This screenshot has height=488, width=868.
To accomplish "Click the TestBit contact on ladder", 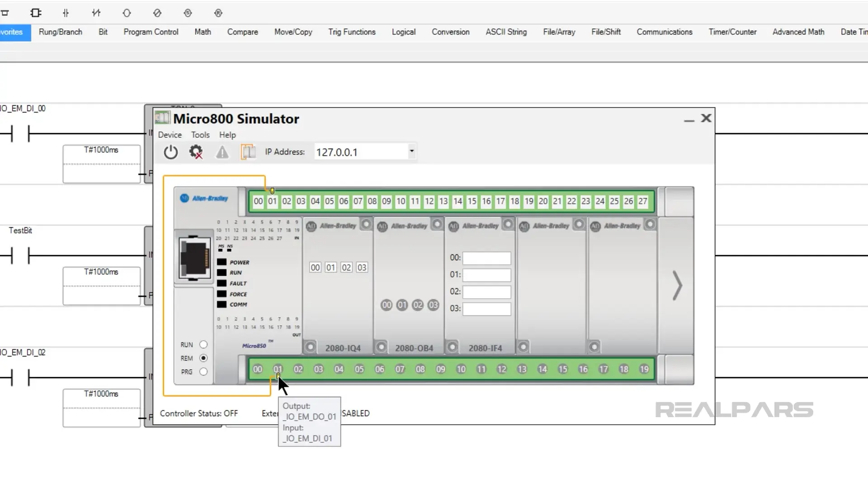I will (x=20, y=255).
